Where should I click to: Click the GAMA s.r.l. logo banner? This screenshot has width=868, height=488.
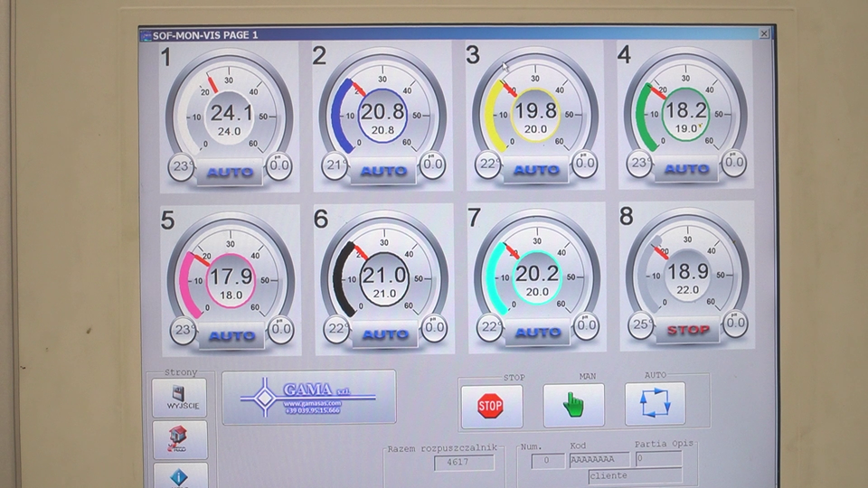tap(308, 397)
